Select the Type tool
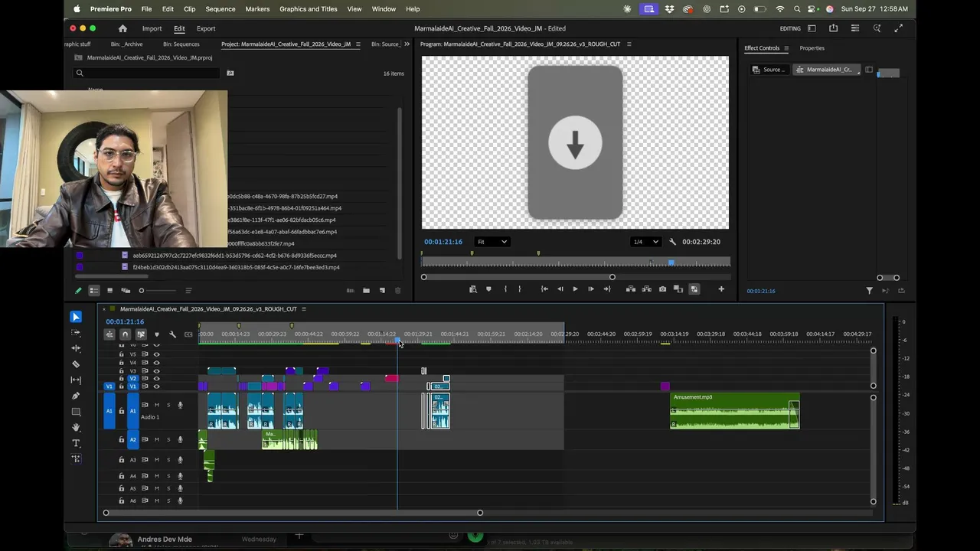The image size is (980, 551). click(x=76, y=443)
